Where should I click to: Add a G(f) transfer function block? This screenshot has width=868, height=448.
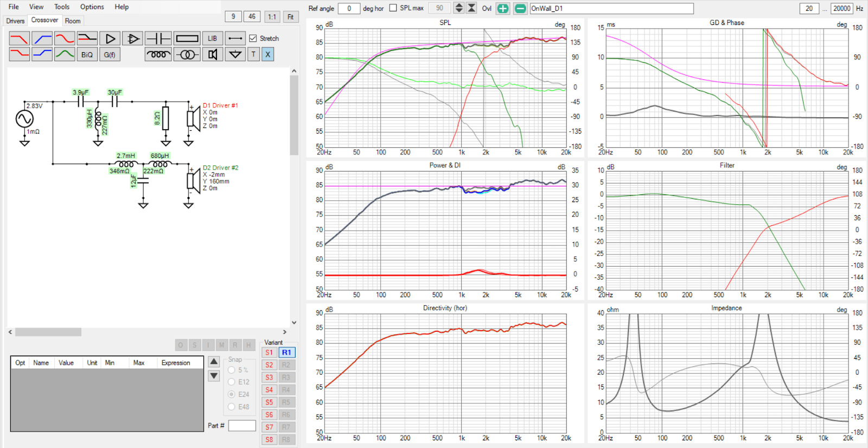coord(110,54)
